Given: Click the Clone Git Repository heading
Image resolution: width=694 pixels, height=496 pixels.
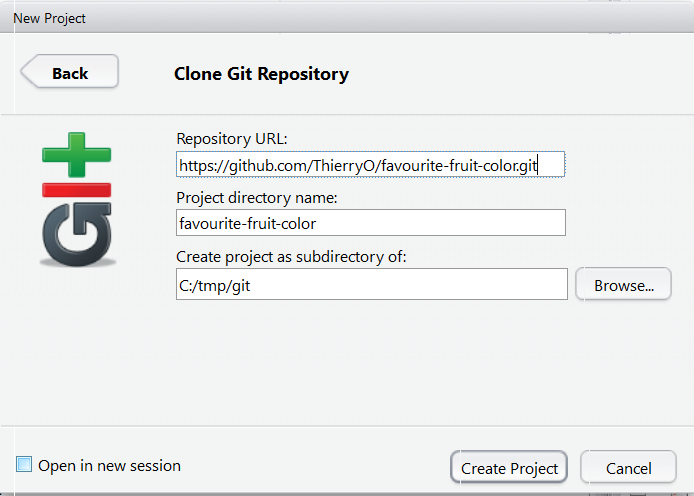Looking at the screenshot, I should click(261, 74).
